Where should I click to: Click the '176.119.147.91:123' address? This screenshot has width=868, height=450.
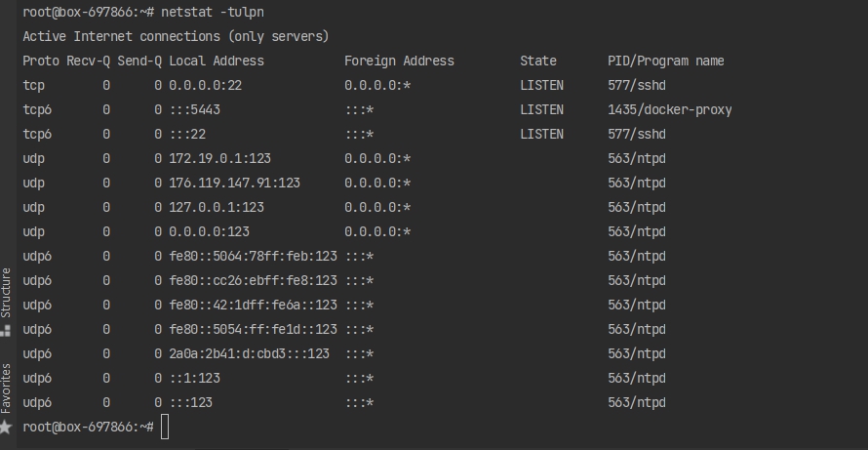tap(234, 183)
